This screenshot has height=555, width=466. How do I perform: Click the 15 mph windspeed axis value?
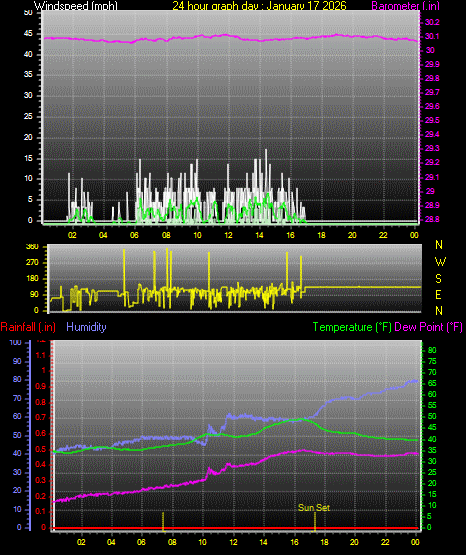[28, 158]
